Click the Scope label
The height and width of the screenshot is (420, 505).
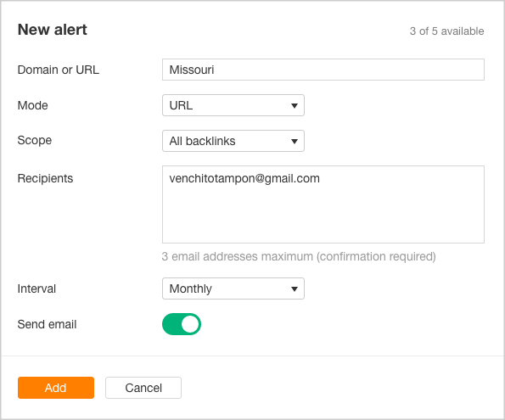[x=35, y=141]
